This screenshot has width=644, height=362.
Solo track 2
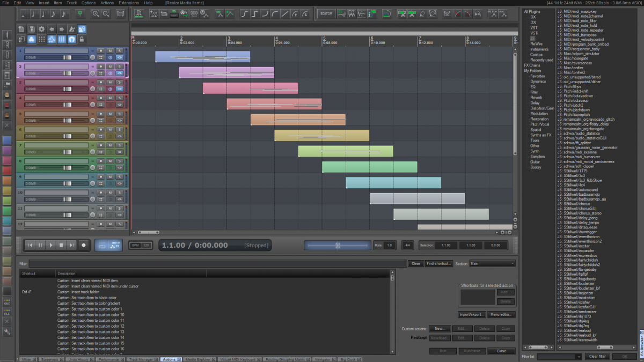click(119, 67)
